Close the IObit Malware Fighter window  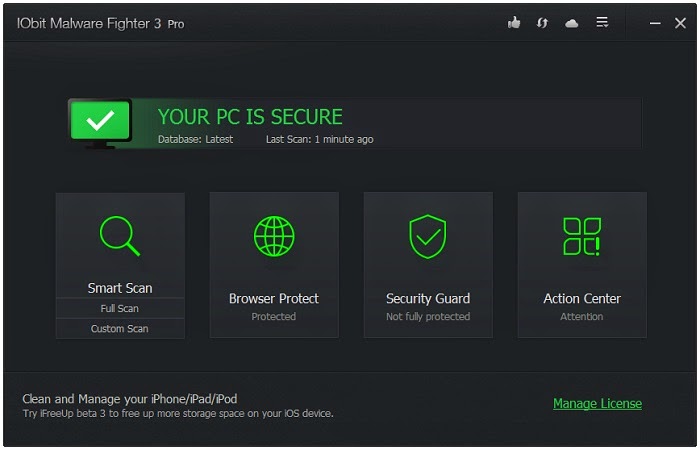(x=680, y=23)
